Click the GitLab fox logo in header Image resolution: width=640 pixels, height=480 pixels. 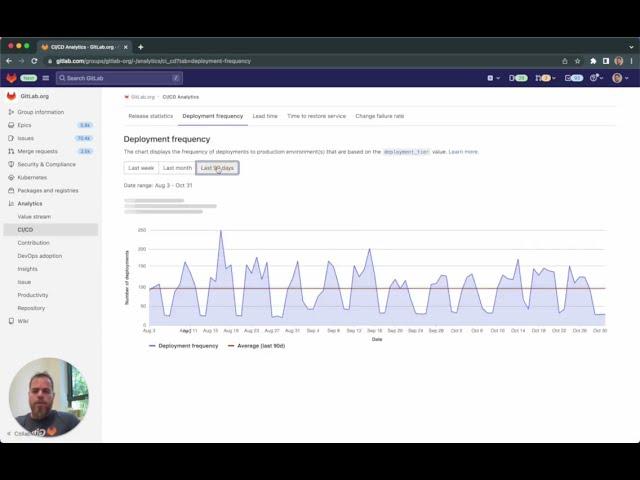[11, 78]
